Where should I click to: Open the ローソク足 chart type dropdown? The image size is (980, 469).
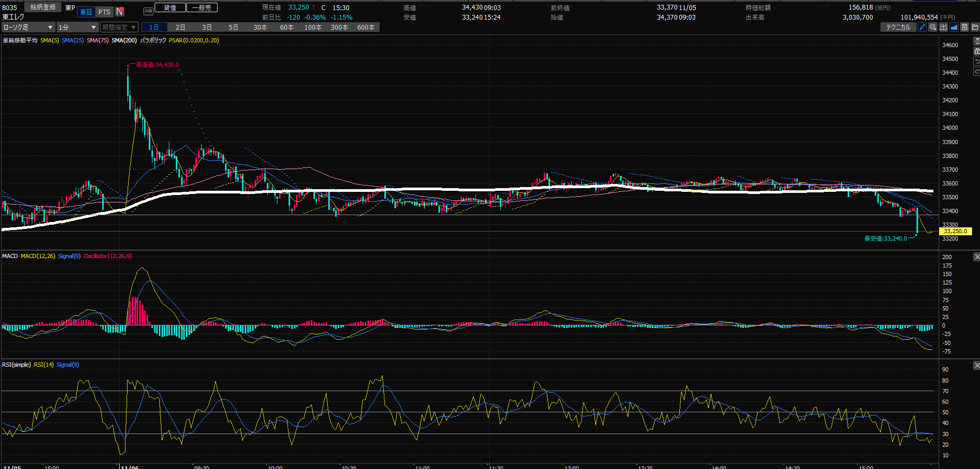click(x=28, y=27)
